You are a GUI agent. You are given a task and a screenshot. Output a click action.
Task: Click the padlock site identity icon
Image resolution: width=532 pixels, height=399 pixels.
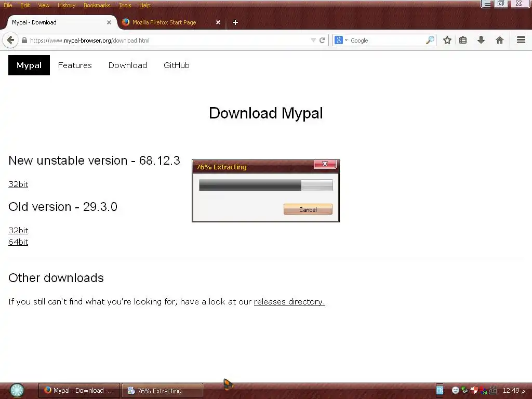click(x=24, y=41)
